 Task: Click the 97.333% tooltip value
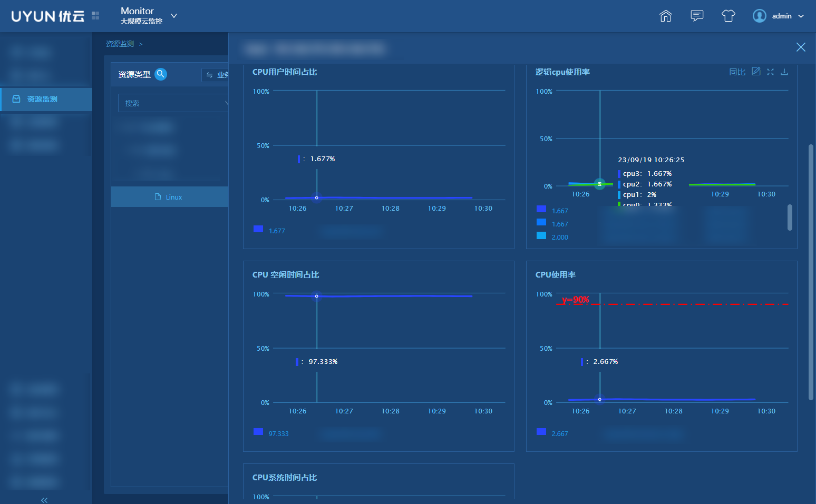[323, 362]
